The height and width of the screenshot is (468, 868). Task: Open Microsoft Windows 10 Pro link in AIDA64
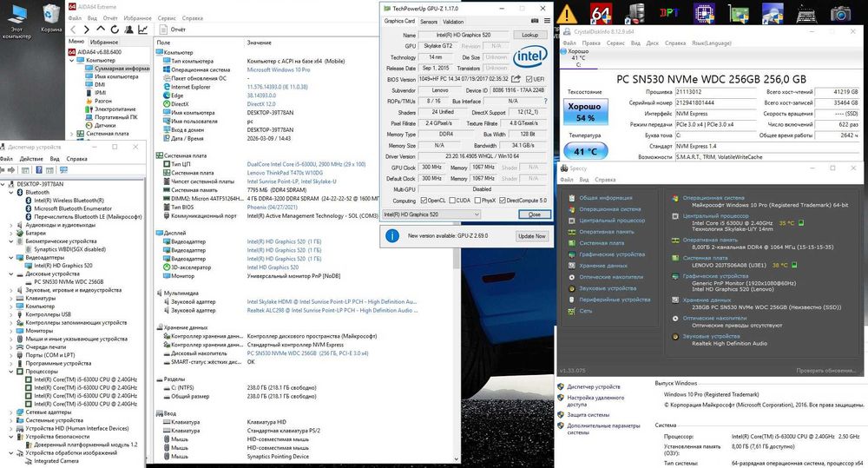click(x=279, y=69)
